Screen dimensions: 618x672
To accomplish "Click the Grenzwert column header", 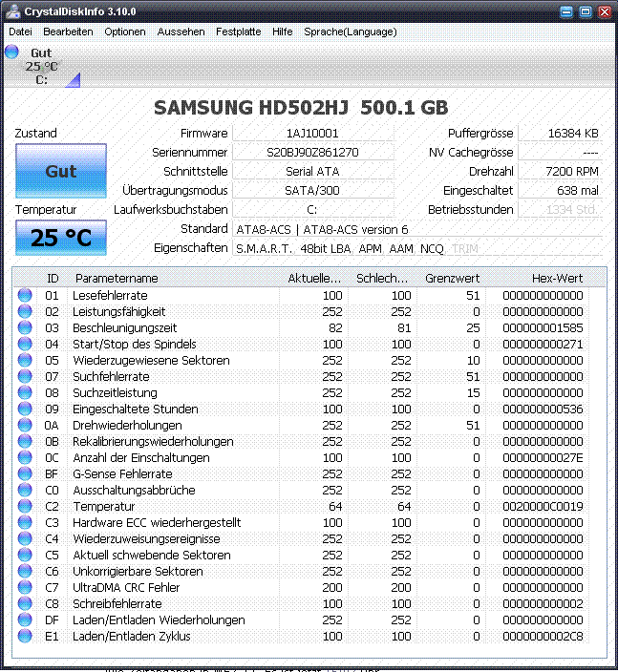I will coord(452,278).
